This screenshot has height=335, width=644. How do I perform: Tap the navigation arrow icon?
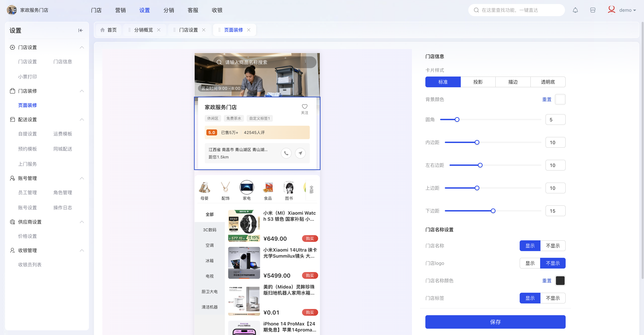tap(300, 153)
